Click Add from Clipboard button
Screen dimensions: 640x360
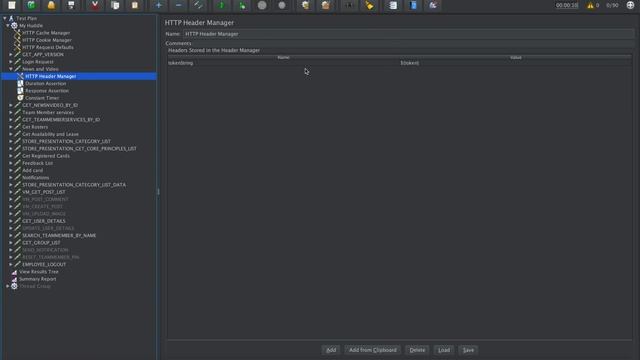click(372, 350)
